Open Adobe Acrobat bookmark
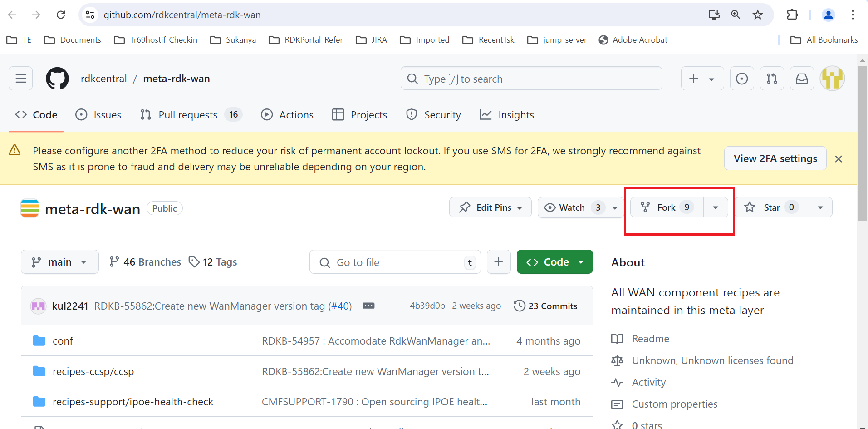Viewport: 868px width, 429px height. [x=633, y=40]
